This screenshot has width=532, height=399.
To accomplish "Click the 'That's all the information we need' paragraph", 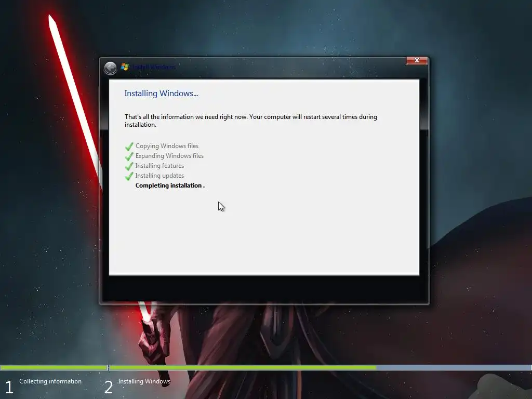I will click(x=251, y=121).
